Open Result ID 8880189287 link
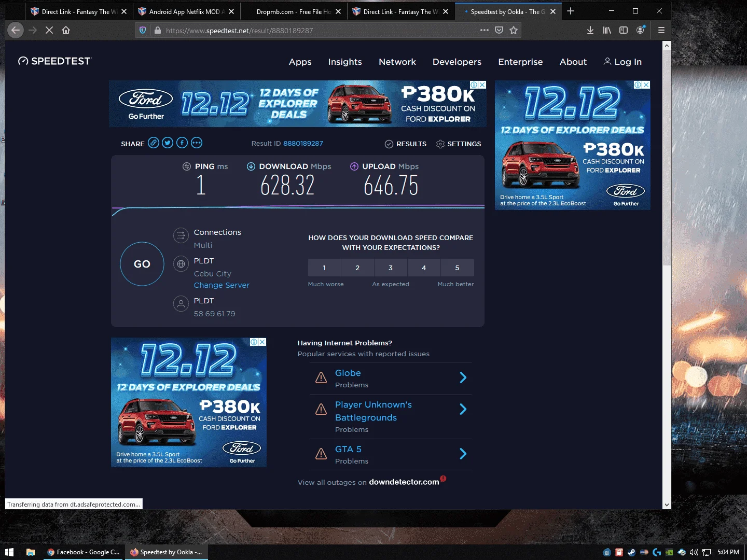 [x=303, y=143]
